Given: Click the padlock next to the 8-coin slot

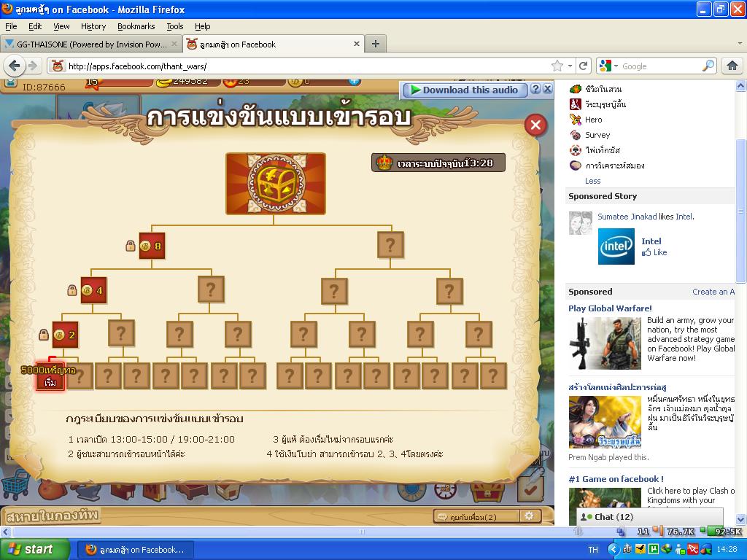Looking at the screenshot, I should pyautogui.click(x=130, y=246).
